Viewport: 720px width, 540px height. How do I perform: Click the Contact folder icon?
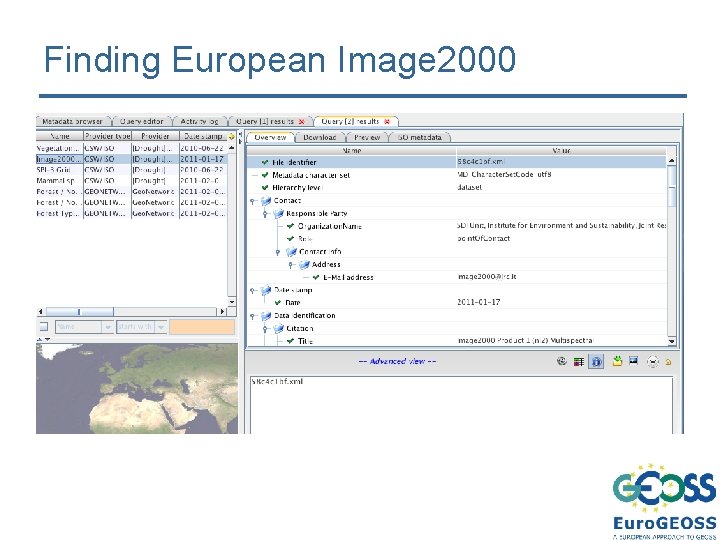[266, 201]
